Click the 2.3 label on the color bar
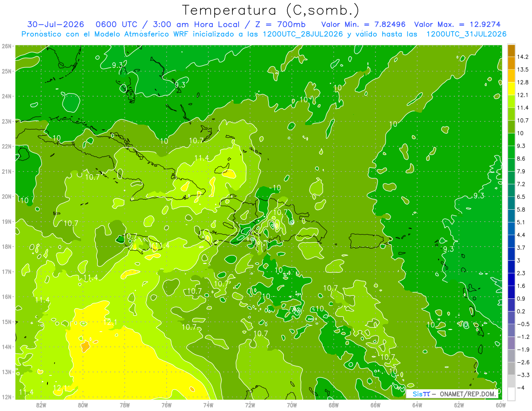The height and width of the screenshot is (411, 532). [x=521, y=273]
